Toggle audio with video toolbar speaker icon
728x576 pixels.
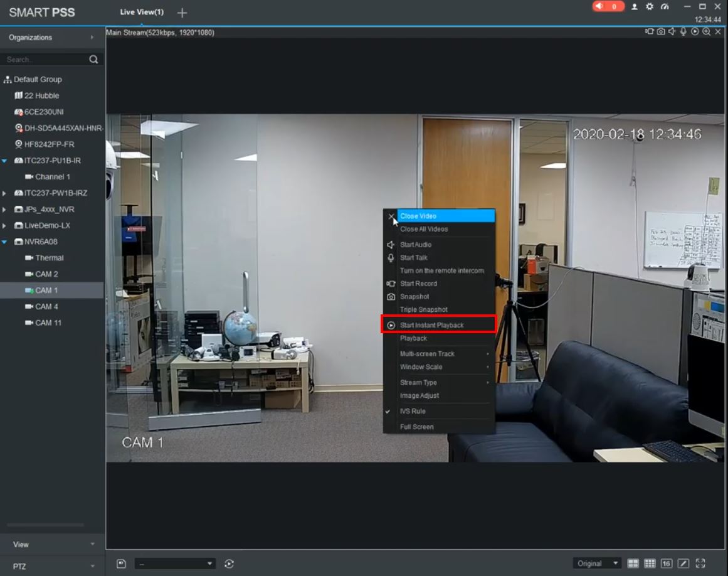pyautogui.click(x=672, y=31)
